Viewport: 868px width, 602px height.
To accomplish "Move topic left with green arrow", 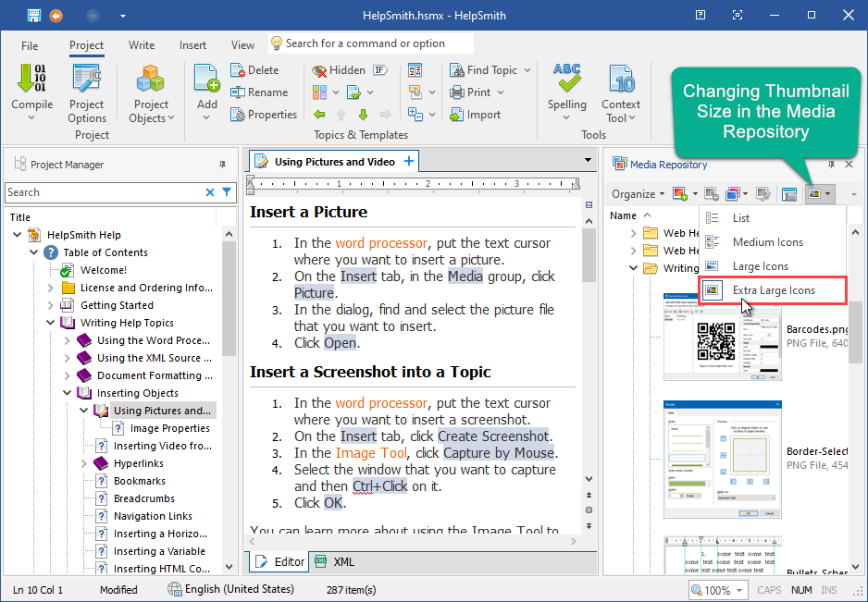I will point(319,115).
